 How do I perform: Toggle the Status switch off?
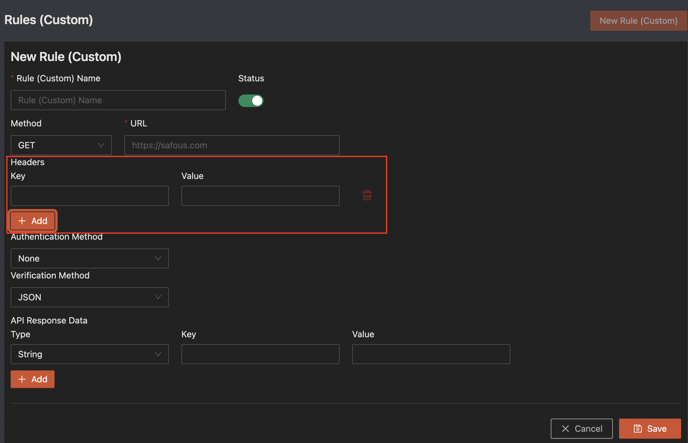point(251,100)
